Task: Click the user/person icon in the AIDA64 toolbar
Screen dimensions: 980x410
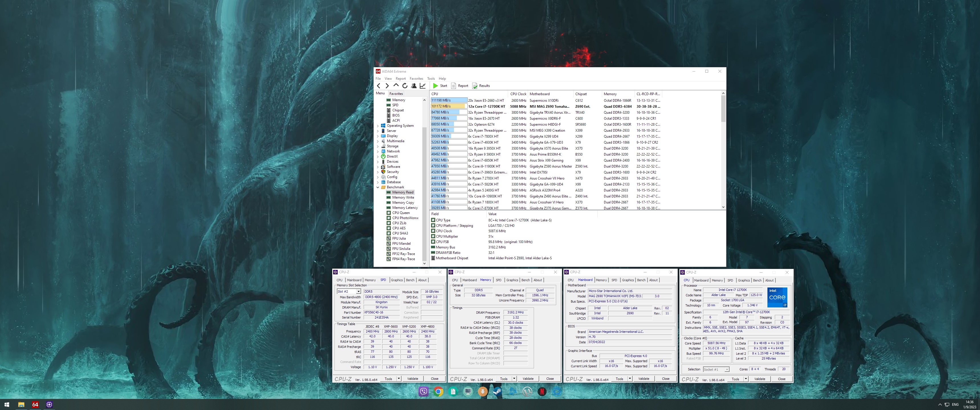Action: point(414,86)
